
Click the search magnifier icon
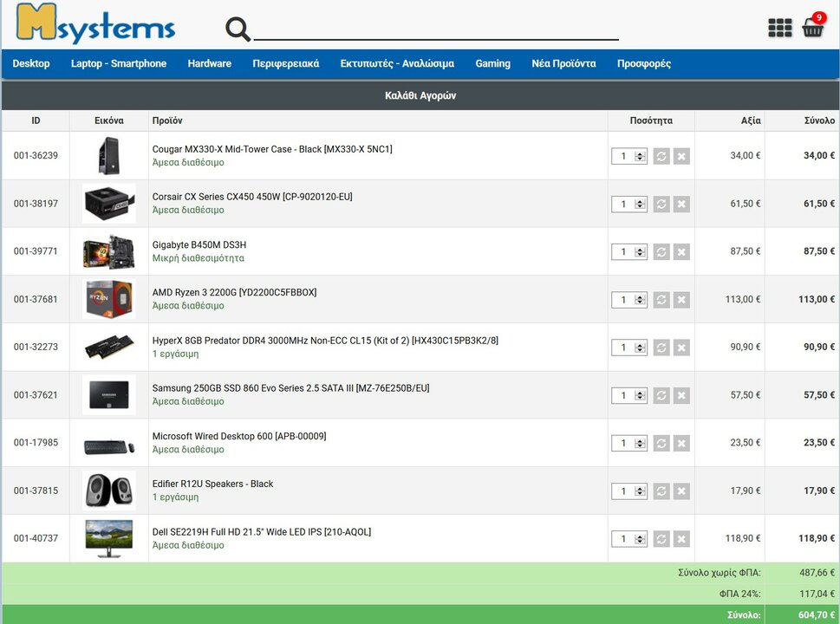coord(238,29)
